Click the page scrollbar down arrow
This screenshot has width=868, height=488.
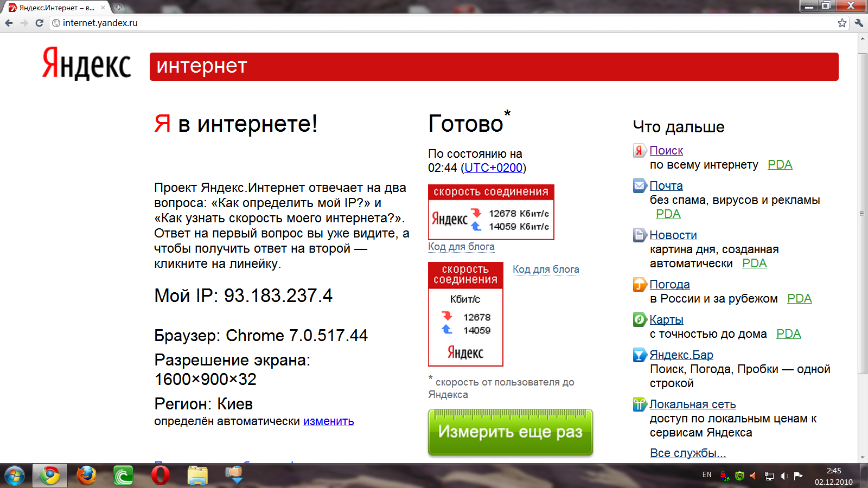click(x=863, y=458)
